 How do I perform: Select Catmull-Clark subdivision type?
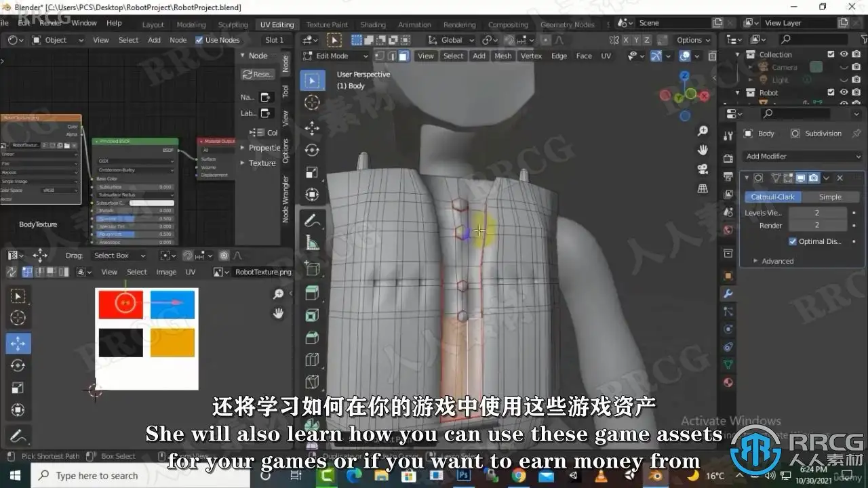(x=772, y=197)
